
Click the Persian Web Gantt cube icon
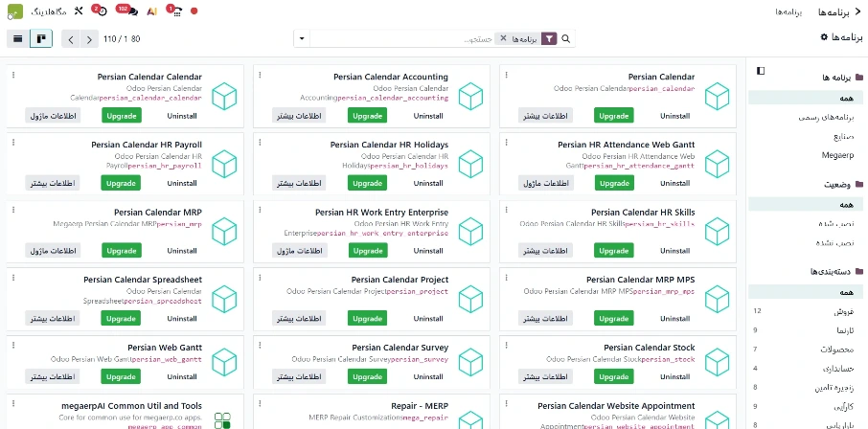[x=225, y=361]
